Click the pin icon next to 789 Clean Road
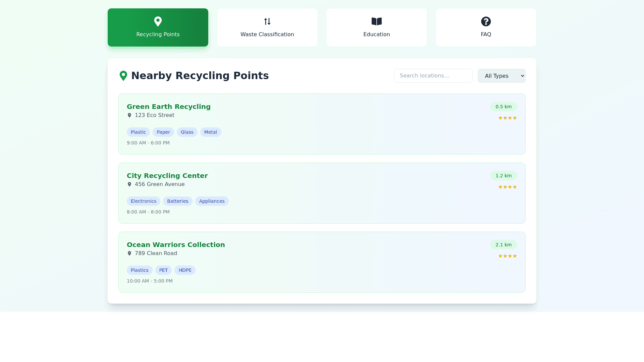644x362 pixels. (x=129, y=253)
